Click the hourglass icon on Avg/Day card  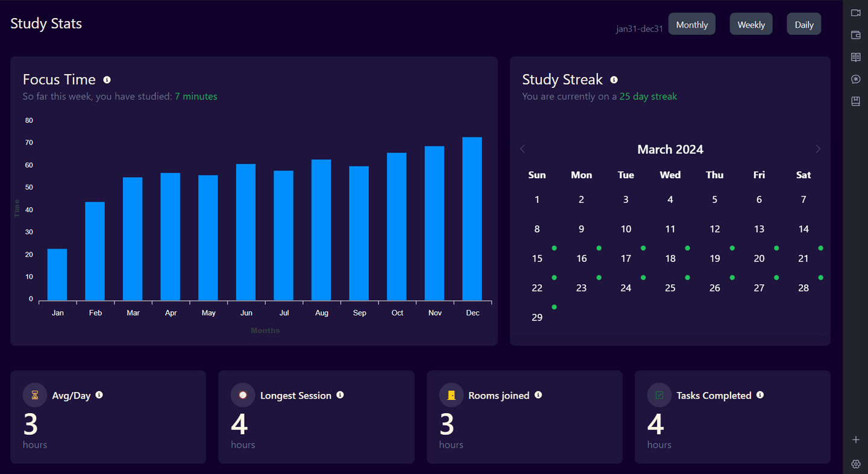[x=35, y=395]
